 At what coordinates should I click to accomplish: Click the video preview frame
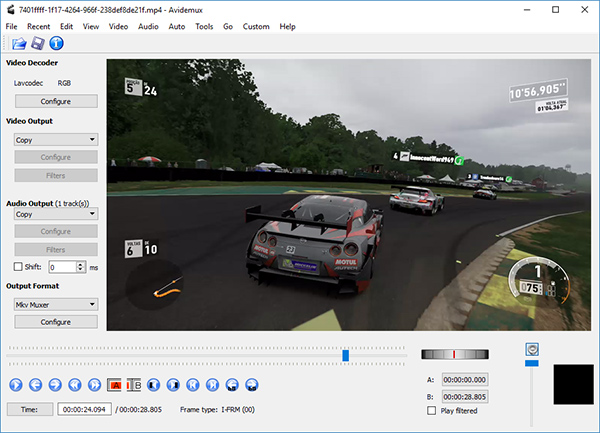point(349,195)
